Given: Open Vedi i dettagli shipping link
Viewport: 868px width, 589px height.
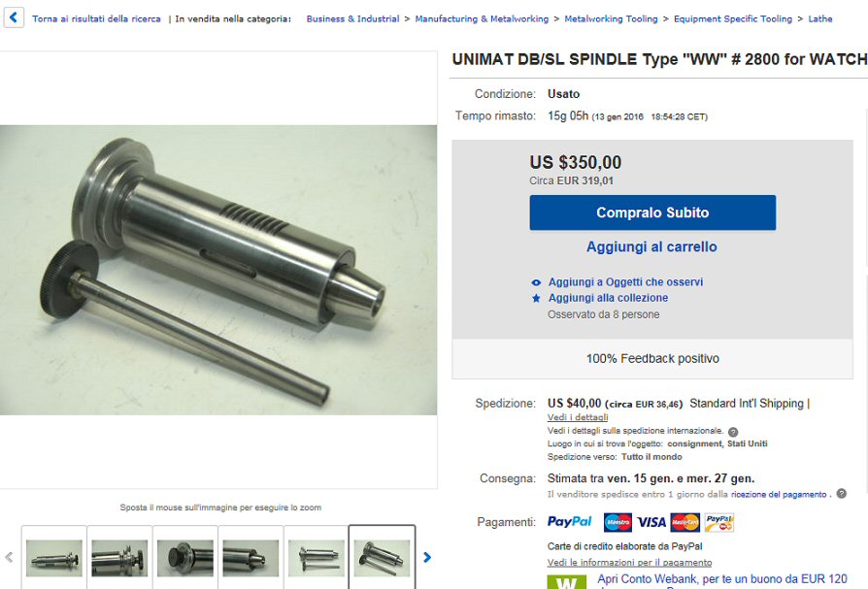Looking at the screenshot, I should 578,417.
